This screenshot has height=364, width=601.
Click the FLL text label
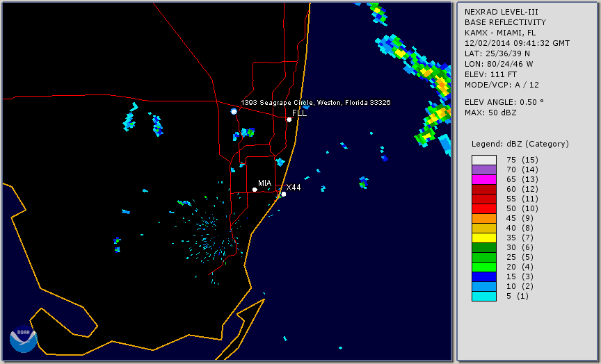point(299,113)
